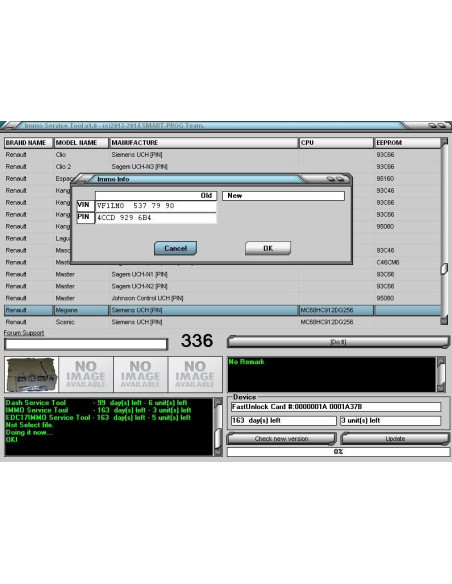
Task: Click third No Image Available thumbnail
Action: (x=140, y=374)
